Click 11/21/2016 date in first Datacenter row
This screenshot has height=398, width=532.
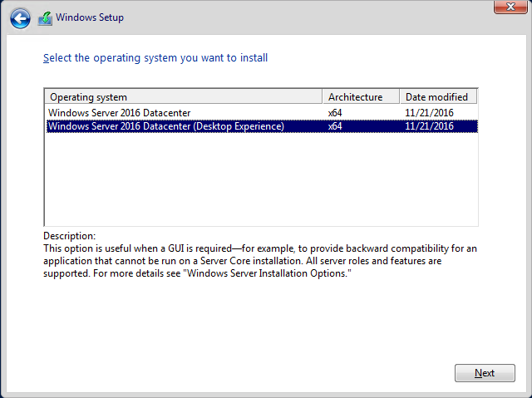(429, 113)
